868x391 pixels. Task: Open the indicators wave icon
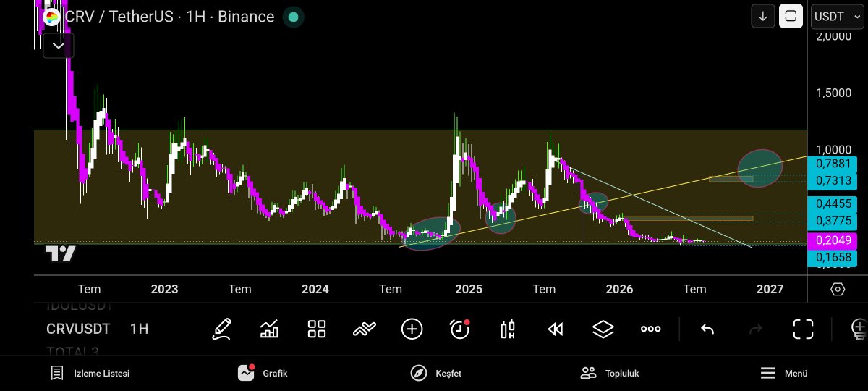point(365,329)
